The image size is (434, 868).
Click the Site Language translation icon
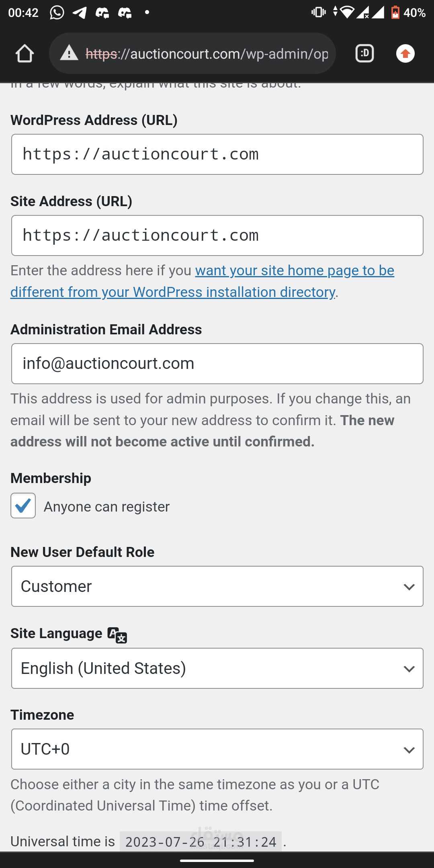point(117,635)
